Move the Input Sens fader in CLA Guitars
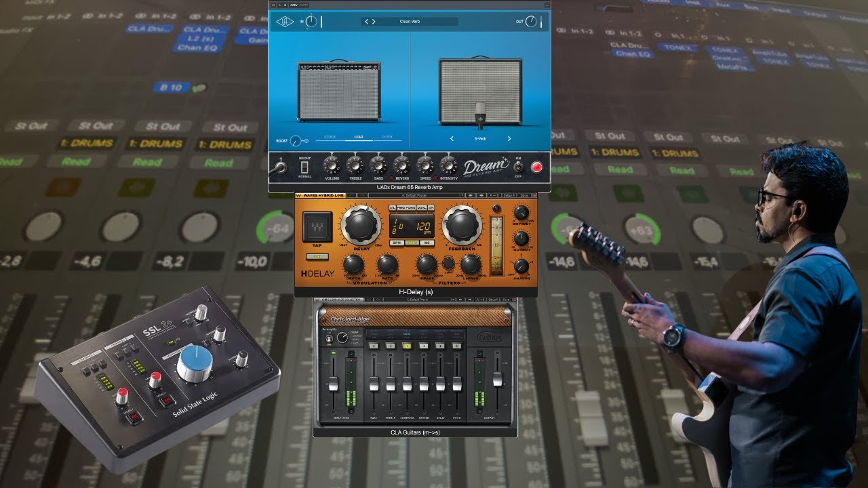Image resolution: width=868 pixels, height=488 pixels. pyautogui.click(x=333, y=384)
